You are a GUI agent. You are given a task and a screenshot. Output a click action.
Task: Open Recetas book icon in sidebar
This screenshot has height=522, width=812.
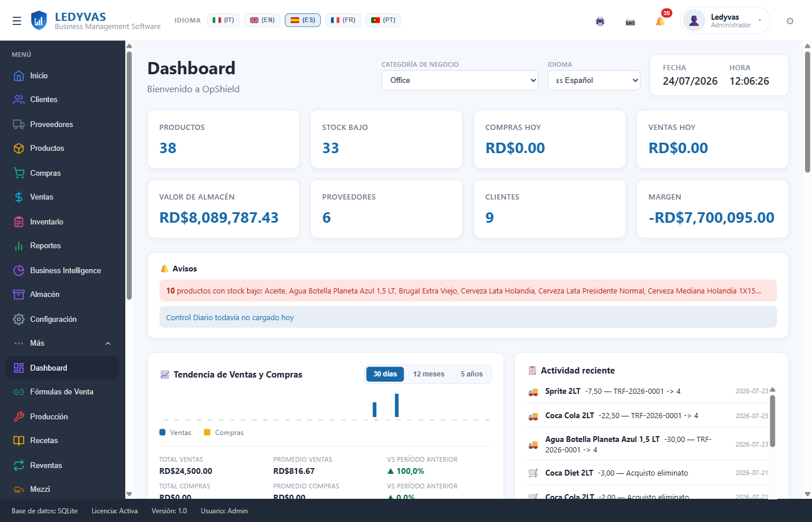(x=19, y=441)
